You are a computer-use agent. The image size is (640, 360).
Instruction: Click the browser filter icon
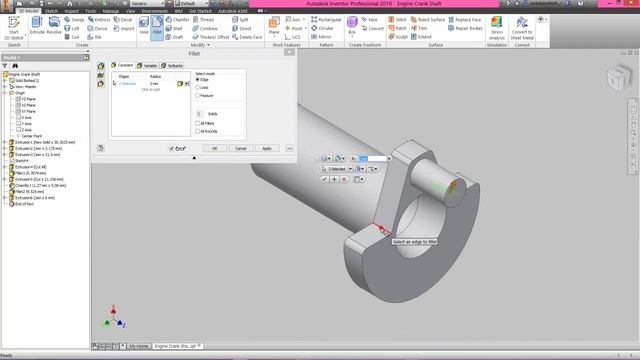pos(5,66)
